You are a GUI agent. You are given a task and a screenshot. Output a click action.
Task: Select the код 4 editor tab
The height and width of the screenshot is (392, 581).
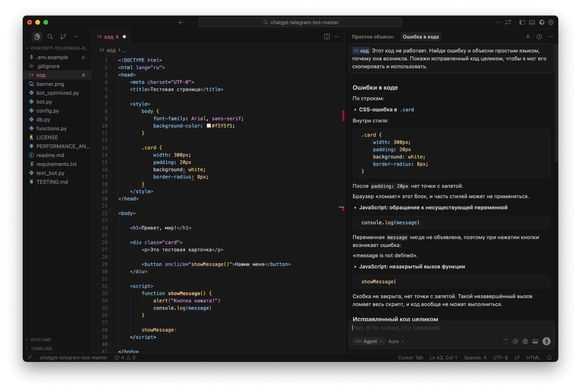click(111, 37)
